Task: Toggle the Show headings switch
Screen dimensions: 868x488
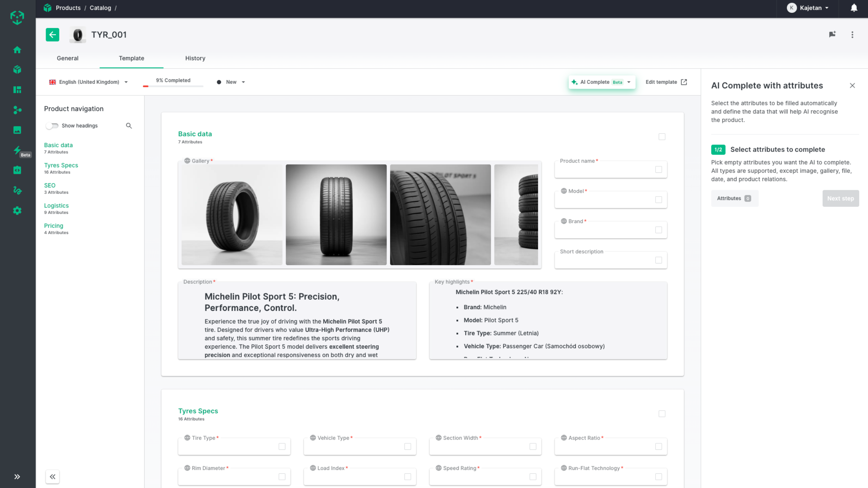Action: 52,126
